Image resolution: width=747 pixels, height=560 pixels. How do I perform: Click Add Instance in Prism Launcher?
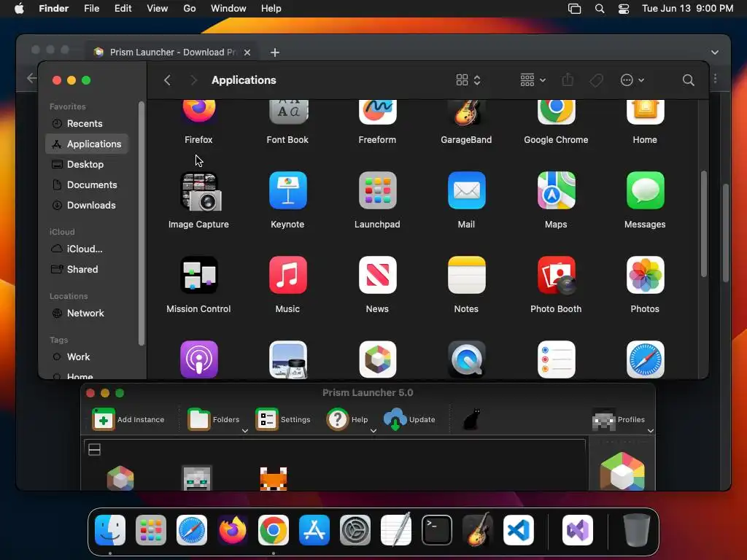[128, 419]
